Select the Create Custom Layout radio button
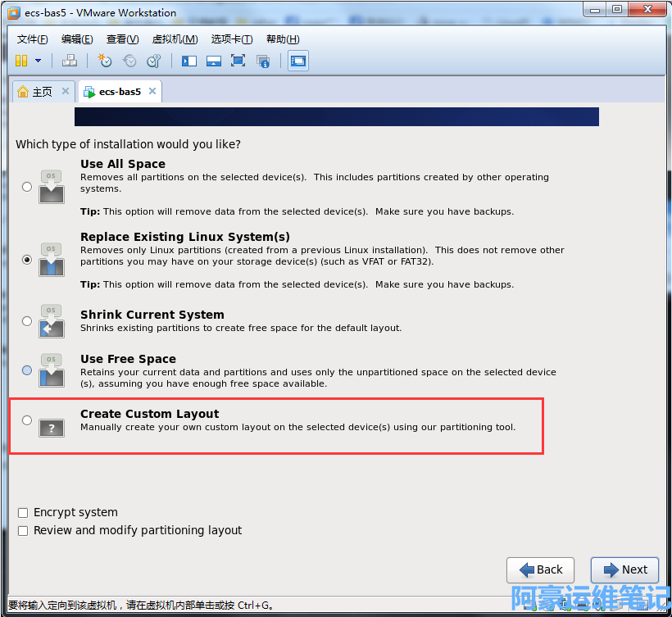Screen dimensions: 672x617 27,420
